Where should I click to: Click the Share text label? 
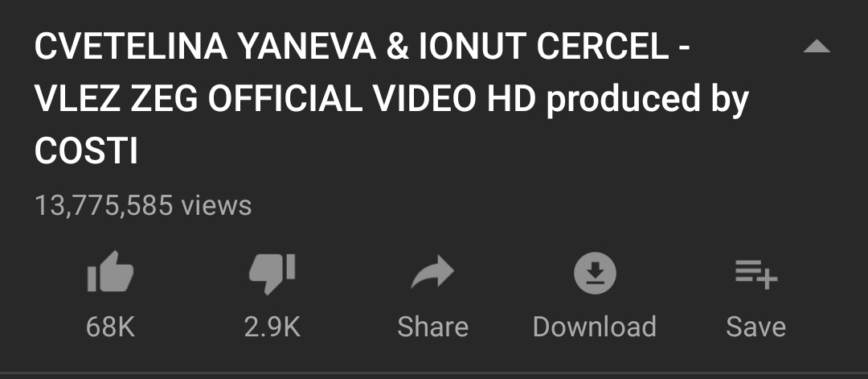(x=432, y=327)
